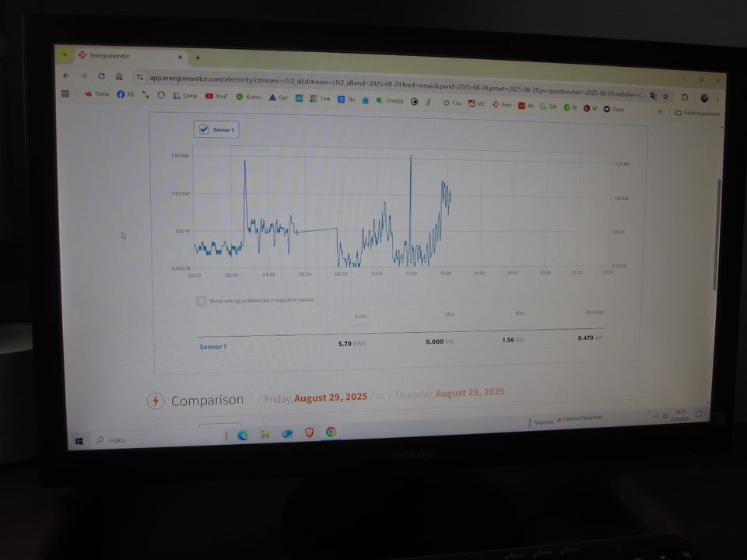Screen dimensions: 747x560
Task: Open the browser extensions puzzle icon
Action: click(685, 97)
